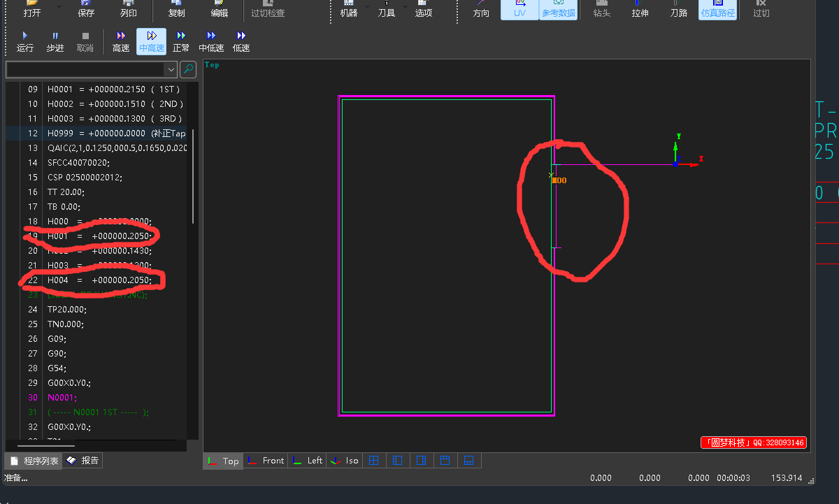Toggle the 刀路 (Toolpath) button
The height and width of the screenshot is (504, 839).
(678, 9)
